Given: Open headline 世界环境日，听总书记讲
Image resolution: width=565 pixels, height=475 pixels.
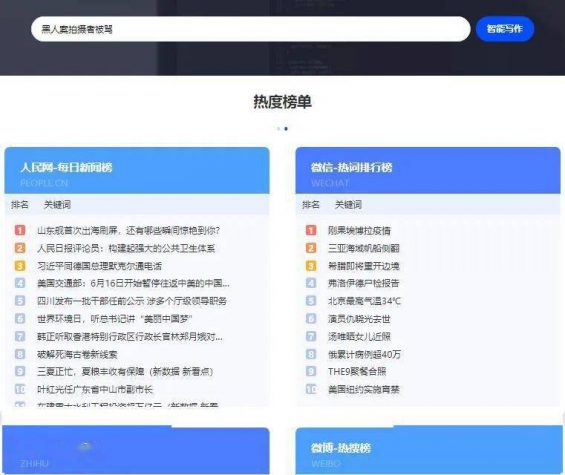Looking at the screenshot, I should click(115, 319).
